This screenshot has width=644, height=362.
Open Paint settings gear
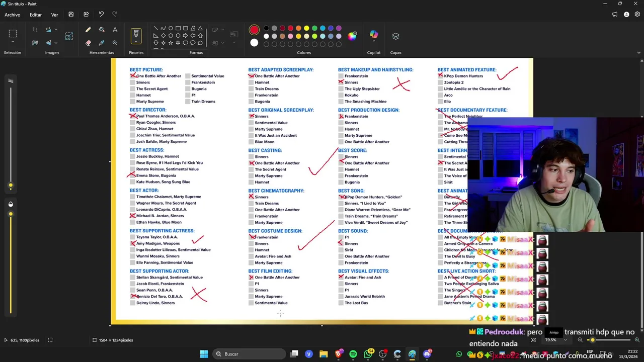click(x=637, y=15)
